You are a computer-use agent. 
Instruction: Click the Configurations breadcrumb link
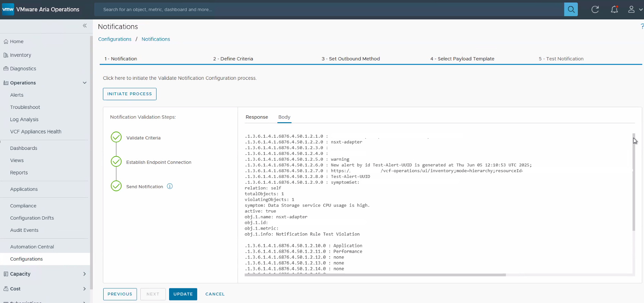click(115, 39)
